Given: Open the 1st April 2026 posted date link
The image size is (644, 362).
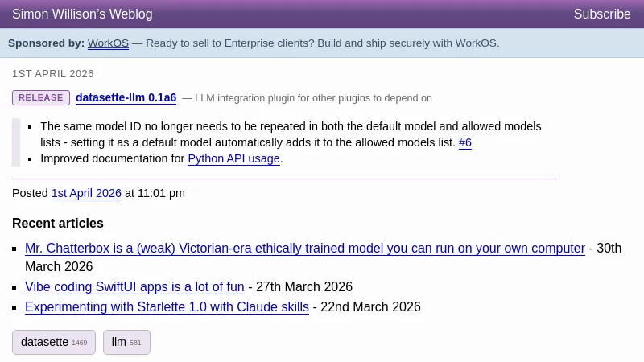Looking at the screenshot, I should (86, 194).
